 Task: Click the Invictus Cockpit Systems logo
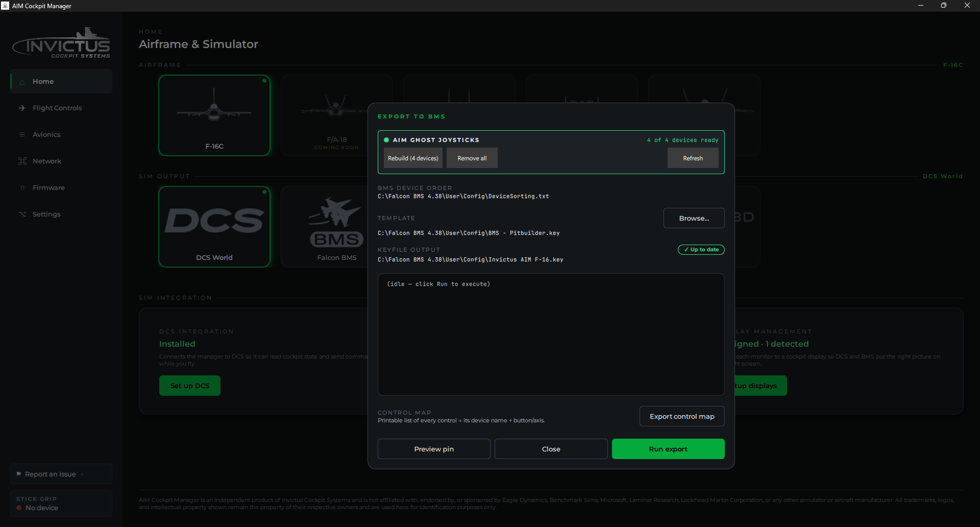61,43
